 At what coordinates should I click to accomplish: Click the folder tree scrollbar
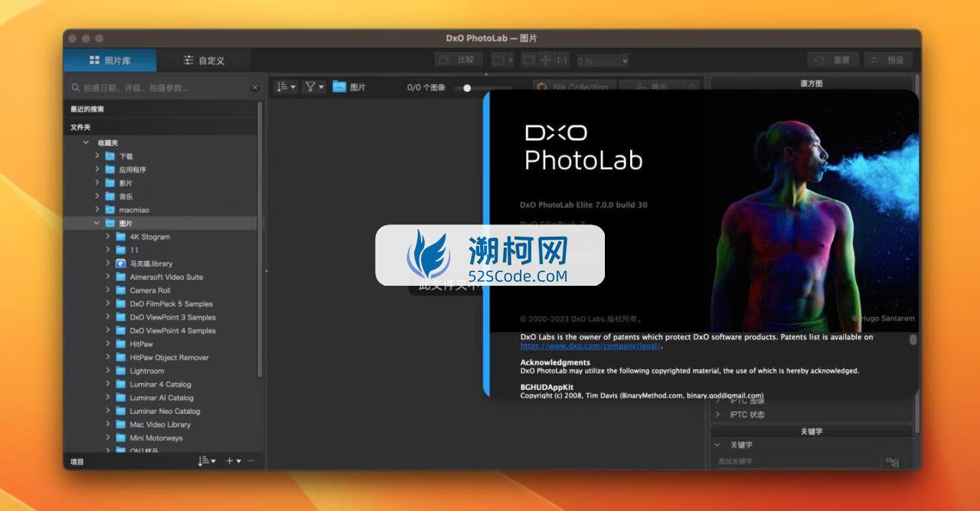tap(260, 239)
